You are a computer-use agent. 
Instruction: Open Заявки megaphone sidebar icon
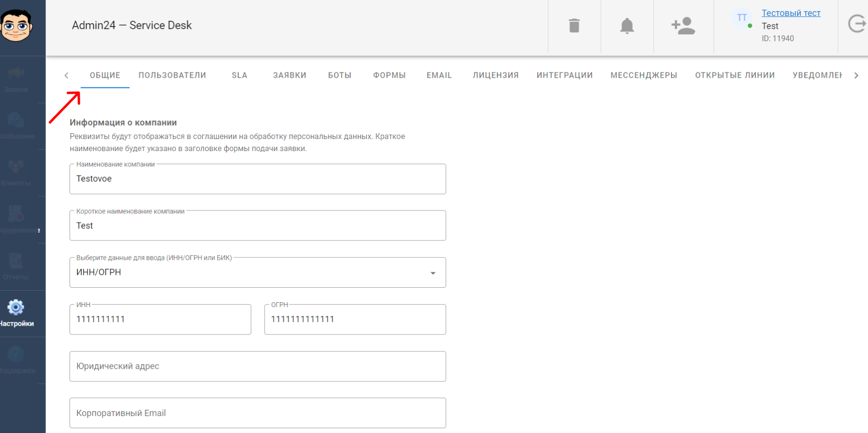pyautogui.click(x=16, y=73)
